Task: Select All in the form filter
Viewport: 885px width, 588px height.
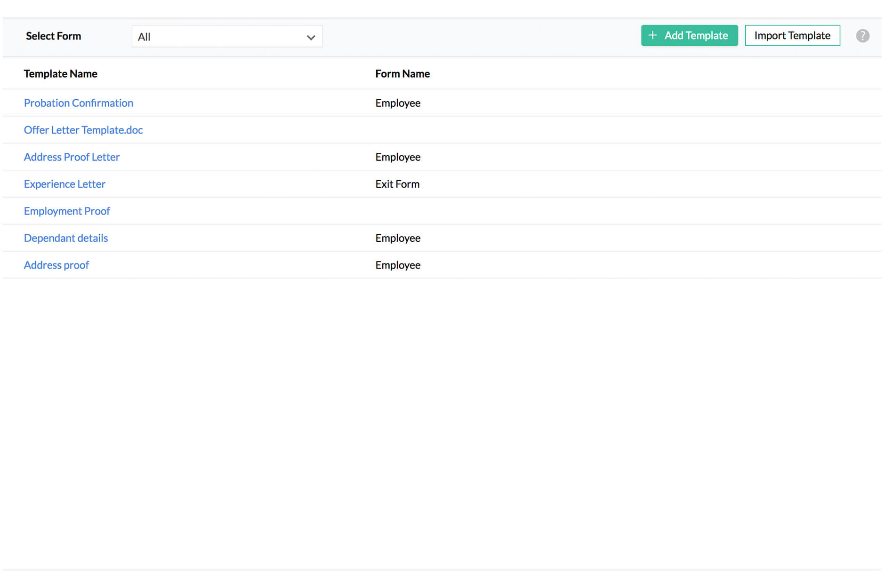Action: pos(144,37)
